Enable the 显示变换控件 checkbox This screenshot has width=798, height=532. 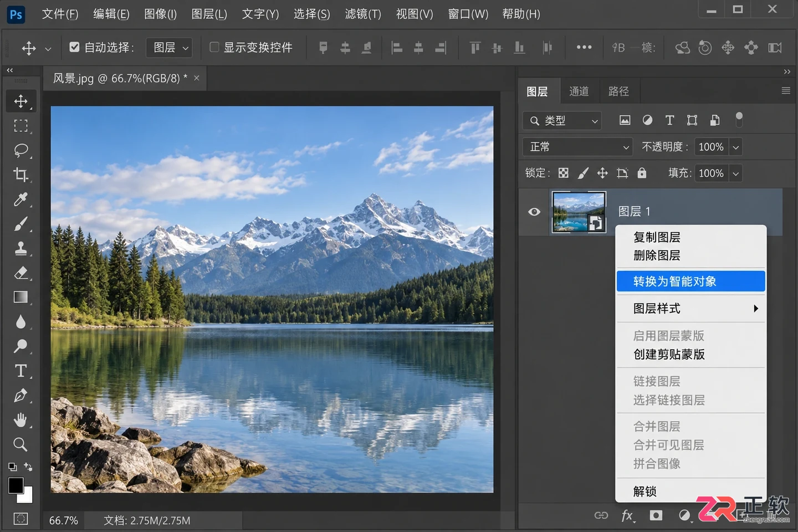click(x=214, y=47)
